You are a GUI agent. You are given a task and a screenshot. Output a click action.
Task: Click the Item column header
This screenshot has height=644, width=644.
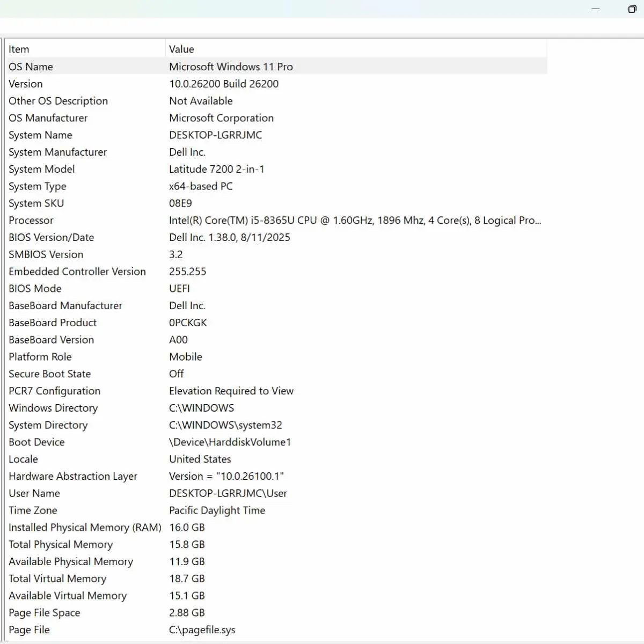(85, 49)
